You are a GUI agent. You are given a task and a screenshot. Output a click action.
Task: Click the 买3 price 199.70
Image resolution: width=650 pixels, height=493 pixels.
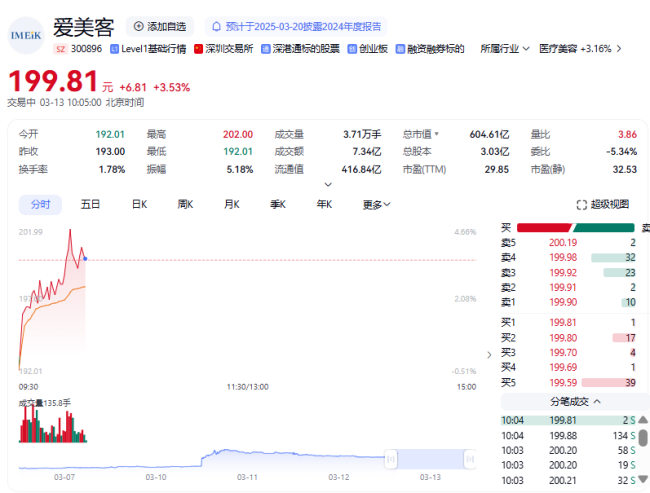point(563,352)
